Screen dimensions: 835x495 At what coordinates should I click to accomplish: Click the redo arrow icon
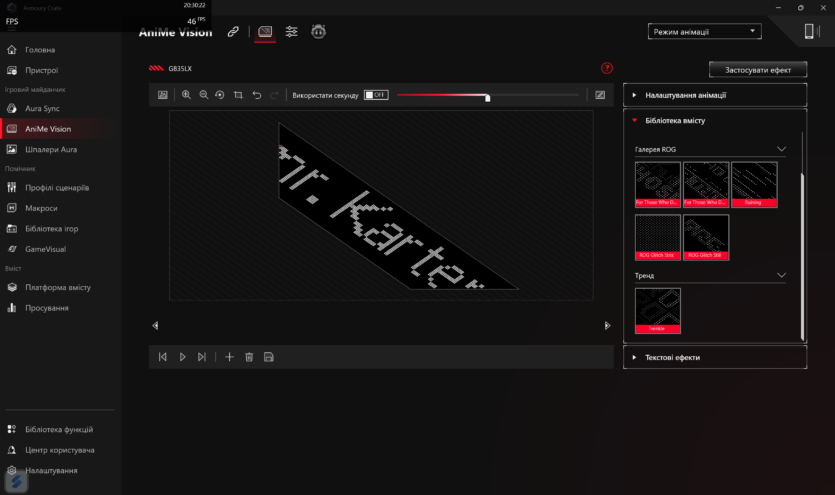point(274,95)
